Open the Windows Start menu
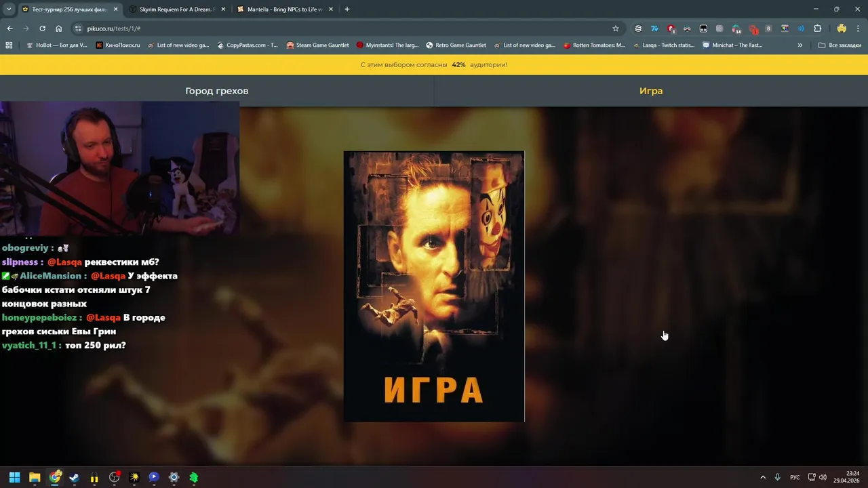 point(14,477)
